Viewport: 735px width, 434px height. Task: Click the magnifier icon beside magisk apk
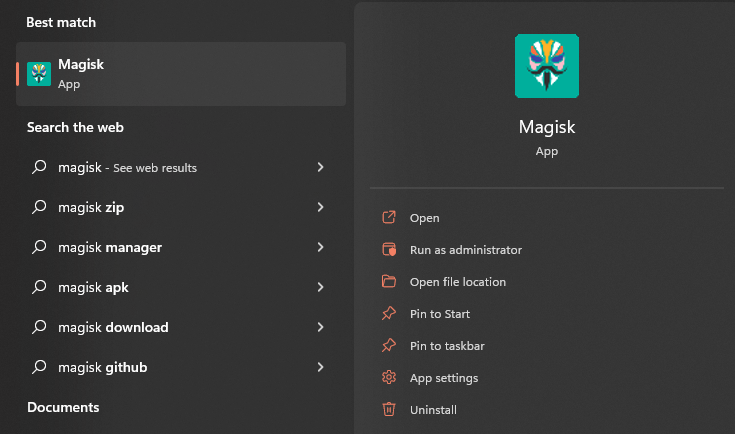[40, 287]
